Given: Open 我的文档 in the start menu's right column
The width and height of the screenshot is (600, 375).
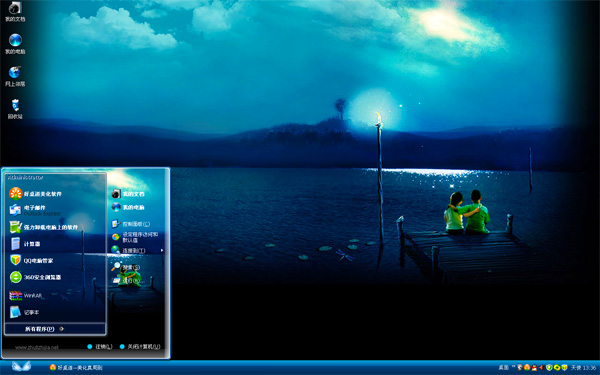Looking at the screenshot, I should click(128, 194).
